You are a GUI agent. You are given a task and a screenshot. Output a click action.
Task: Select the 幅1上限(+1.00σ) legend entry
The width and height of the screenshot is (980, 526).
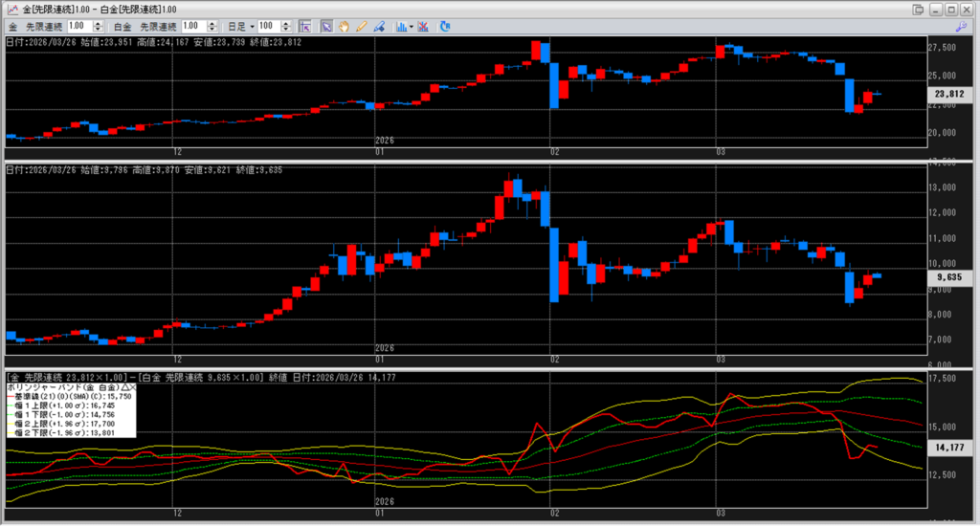tap(61, 405)
